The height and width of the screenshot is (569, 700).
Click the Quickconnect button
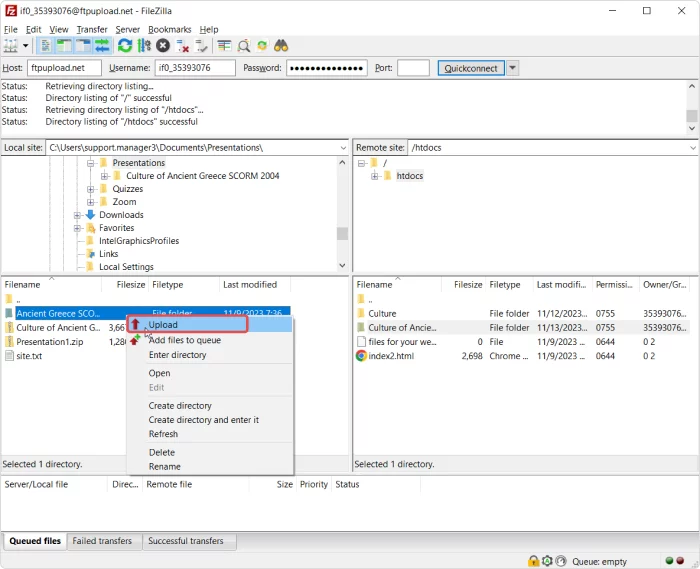[471, 68]
